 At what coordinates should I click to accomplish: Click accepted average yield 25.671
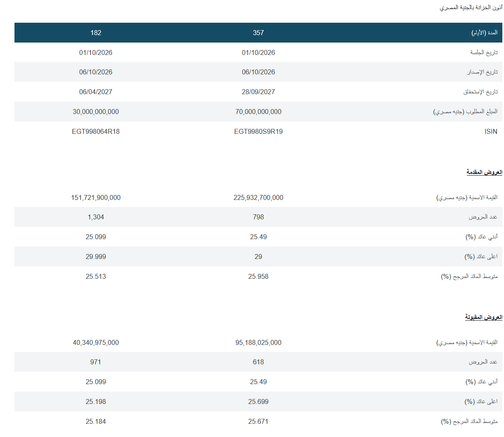pyautogui.click(x=258, y=421)
